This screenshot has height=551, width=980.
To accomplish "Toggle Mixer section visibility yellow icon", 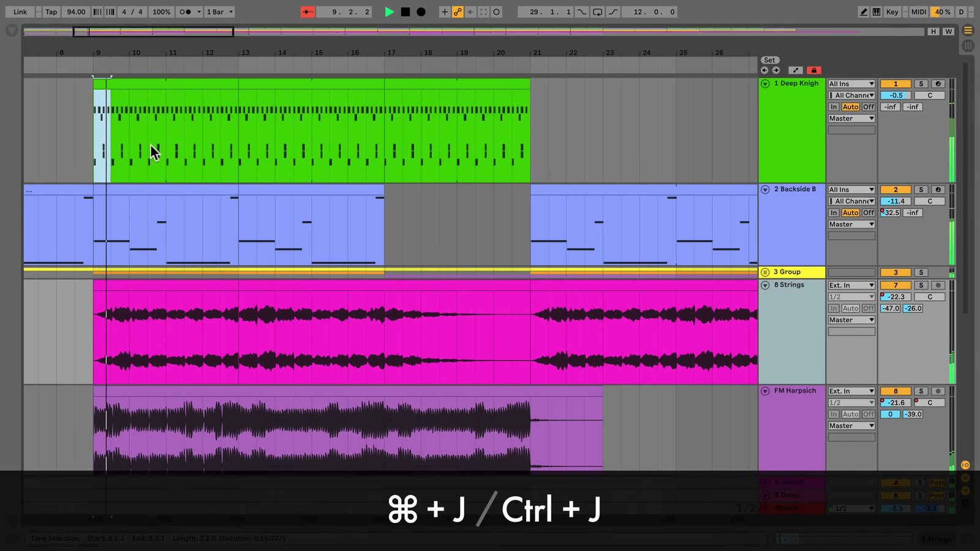I will [965, 492].
